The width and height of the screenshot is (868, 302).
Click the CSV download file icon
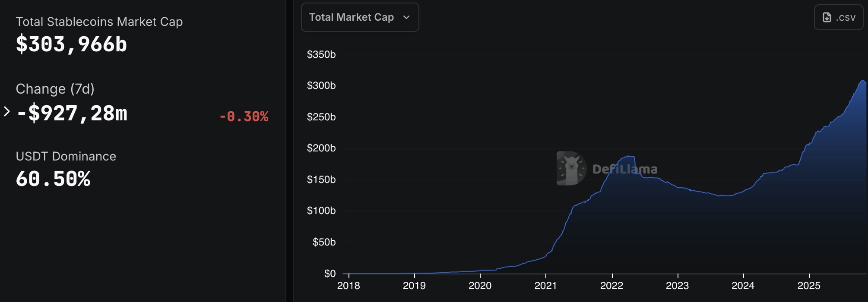827,17
